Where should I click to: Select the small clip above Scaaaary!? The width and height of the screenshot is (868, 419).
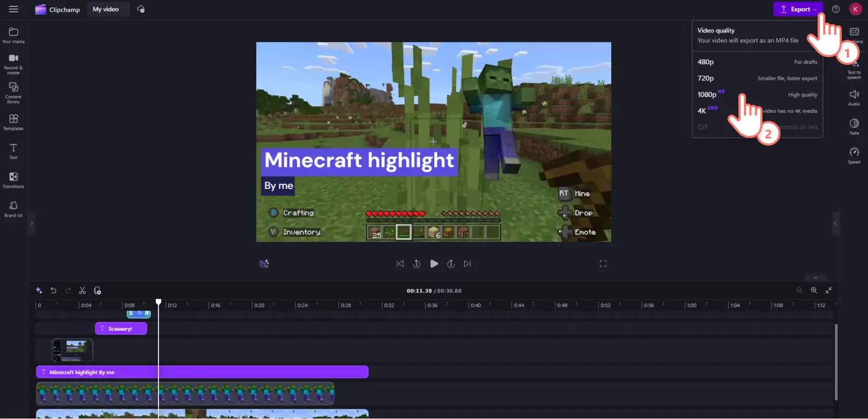pos(139,313)
